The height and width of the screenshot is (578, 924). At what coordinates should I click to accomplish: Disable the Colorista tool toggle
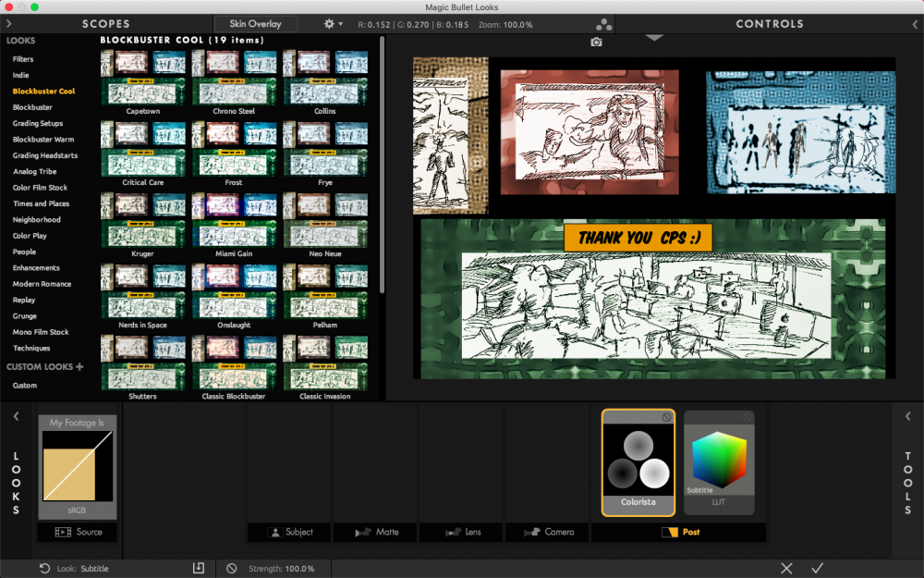(666, 417)
